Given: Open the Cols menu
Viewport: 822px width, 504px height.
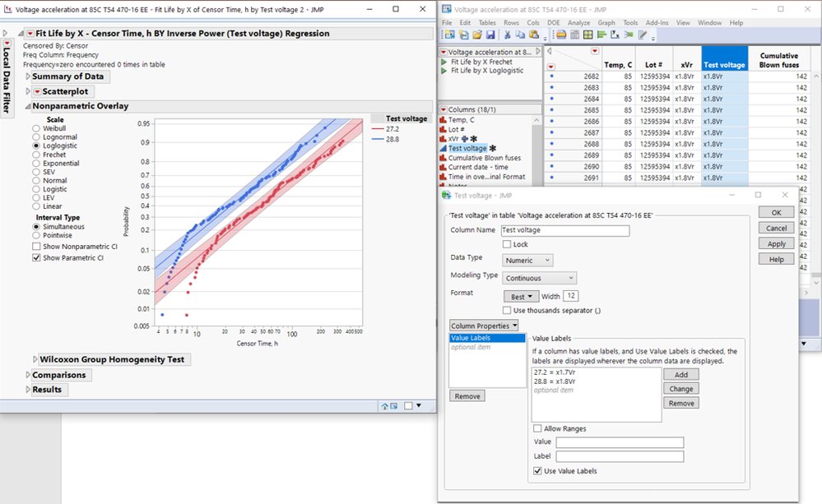Looking at the screenshot, I should point(533,23).
